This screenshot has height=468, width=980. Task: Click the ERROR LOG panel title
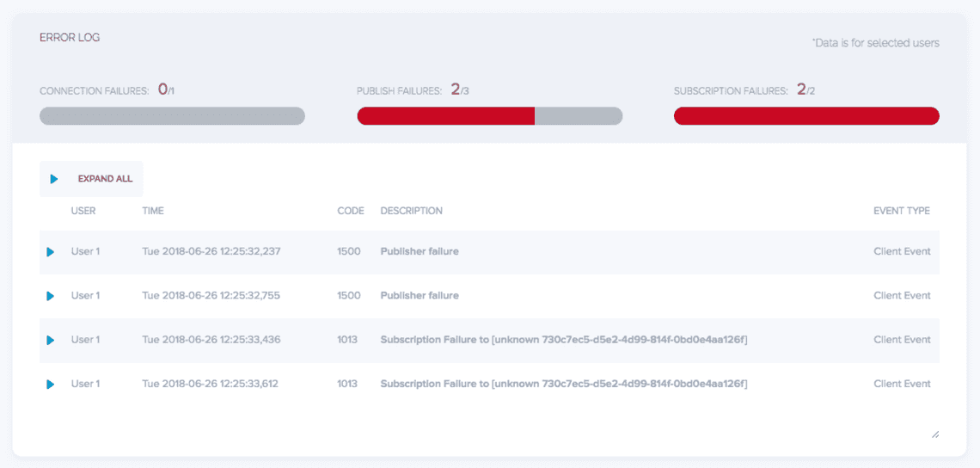coord(70,38)
